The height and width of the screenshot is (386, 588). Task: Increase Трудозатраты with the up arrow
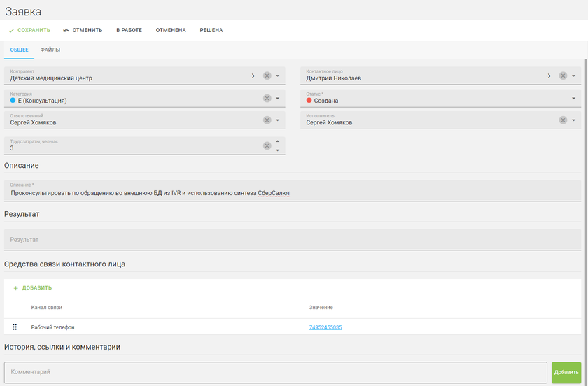tap(278, 141)
